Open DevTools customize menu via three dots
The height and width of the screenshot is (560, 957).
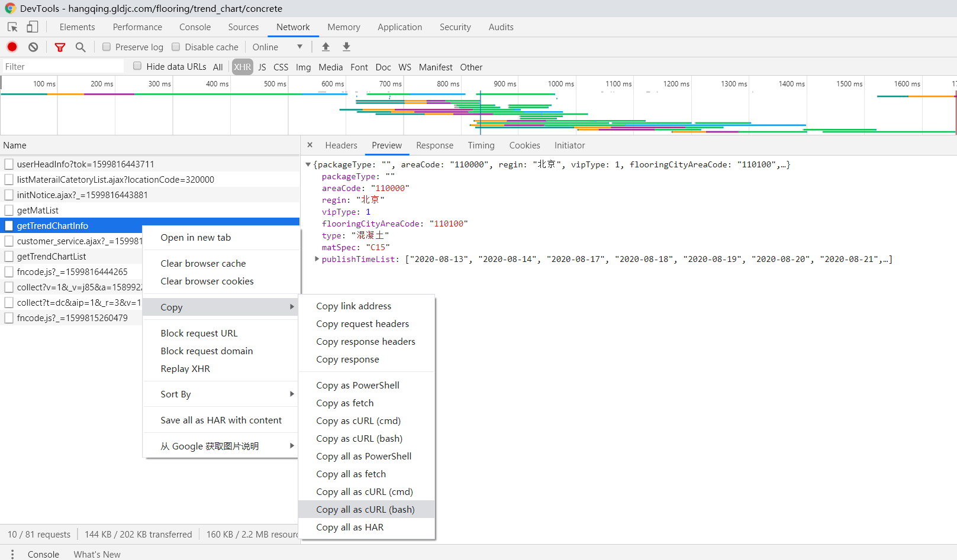click(12, 553)
